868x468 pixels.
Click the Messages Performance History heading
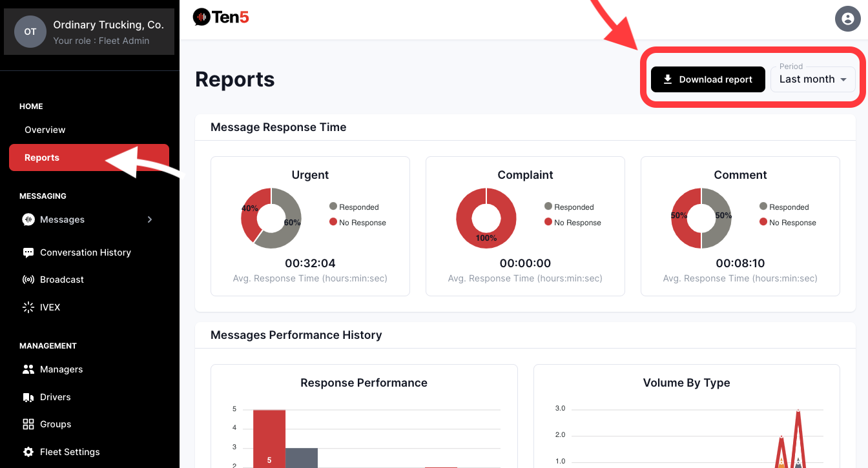point(296,335)
